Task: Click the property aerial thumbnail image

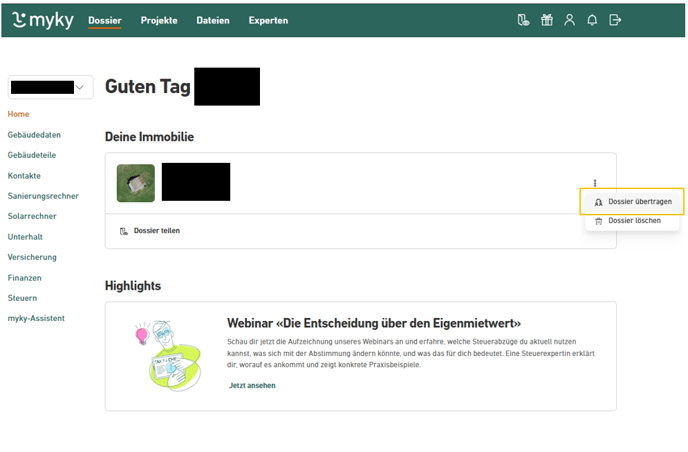Action: click(136, 183)
